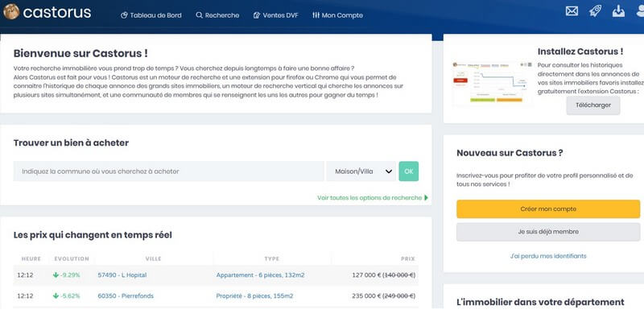Click the rocket icon in header
This screenshot has height=322, width=644.
[x=595, y=11]
